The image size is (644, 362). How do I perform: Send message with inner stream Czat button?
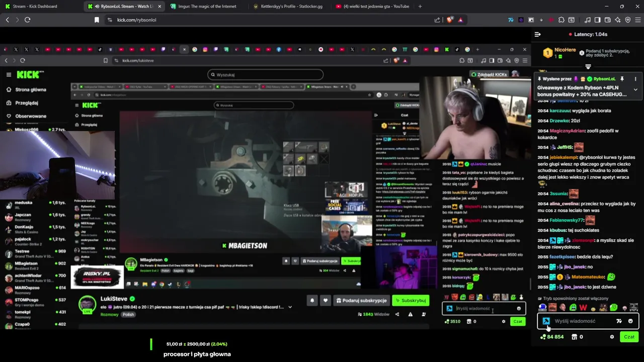click(x=517, y=321)
